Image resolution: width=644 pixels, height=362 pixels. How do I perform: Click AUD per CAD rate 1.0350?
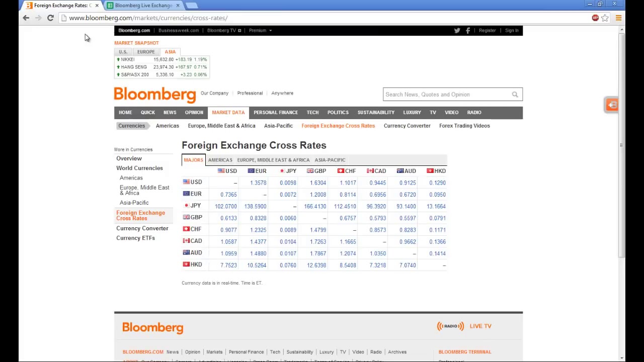(378, 253)
